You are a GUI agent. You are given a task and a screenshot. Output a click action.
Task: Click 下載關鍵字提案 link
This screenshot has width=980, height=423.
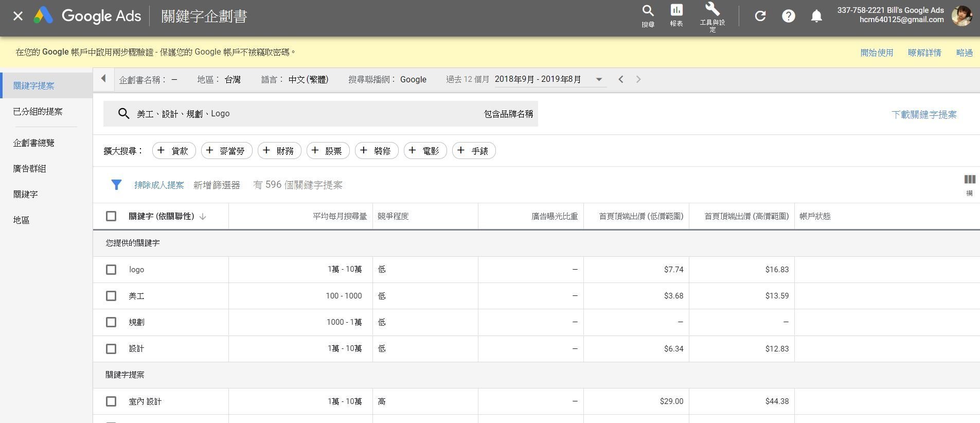coord(923,115)
